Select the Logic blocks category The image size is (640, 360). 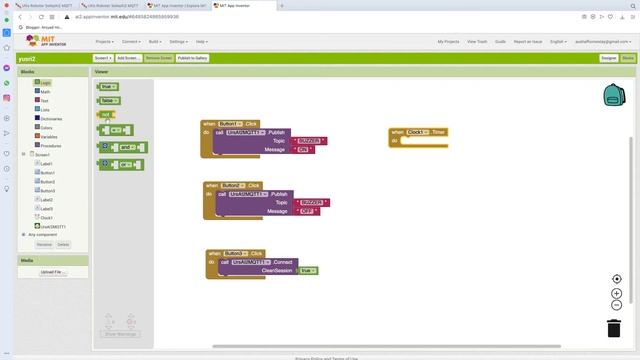click(45, 82)
